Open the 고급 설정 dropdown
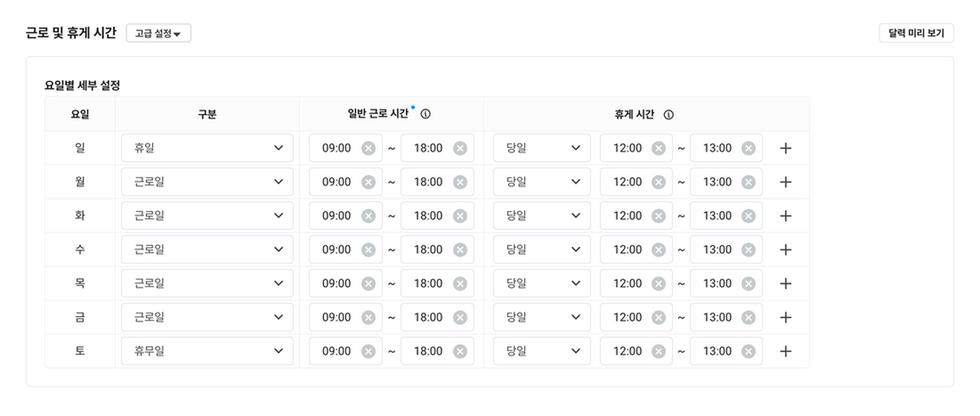This screenshot has height=416, width=980. tap(158, 33)
